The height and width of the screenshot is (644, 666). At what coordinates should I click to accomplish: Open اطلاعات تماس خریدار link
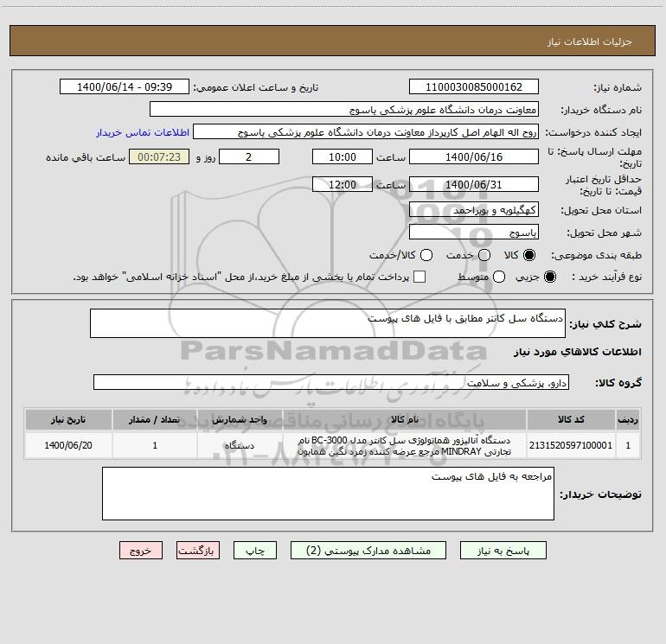pos(143,132)
